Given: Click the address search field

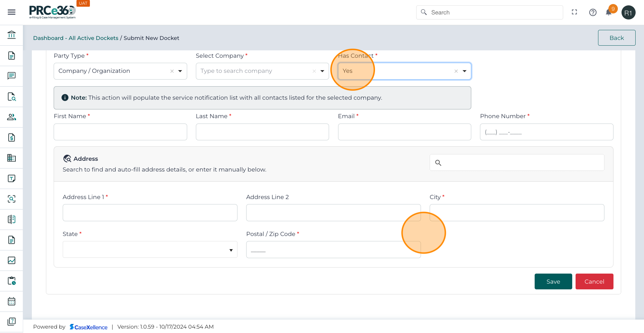Looking at the screenshot, I should [522, 163].
